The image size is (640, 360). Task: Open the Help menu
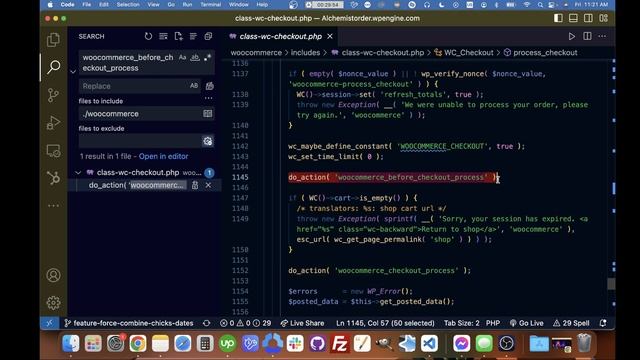262,4
